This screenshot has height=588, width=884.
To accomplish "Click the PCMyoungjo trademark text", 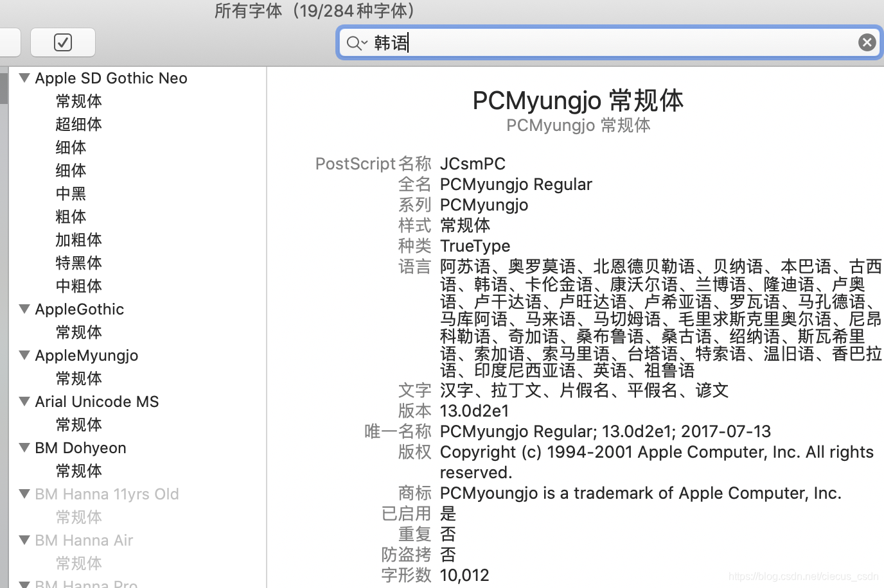I will pyautogui.click(x=641, y=493).
